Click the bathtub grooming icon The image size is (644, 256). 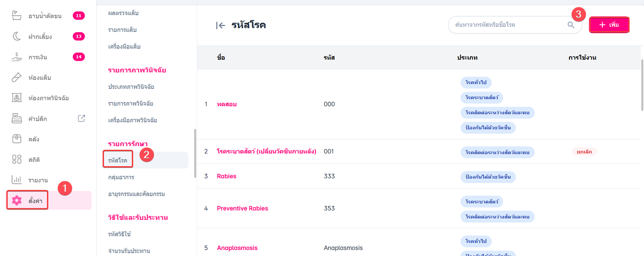(17, 16)
